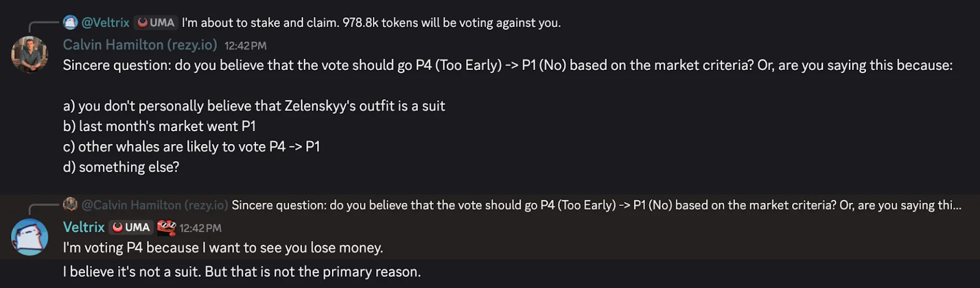Click the line "d) something else?"
This screenshot has height=288, width=980.
(x=121, y=167)
